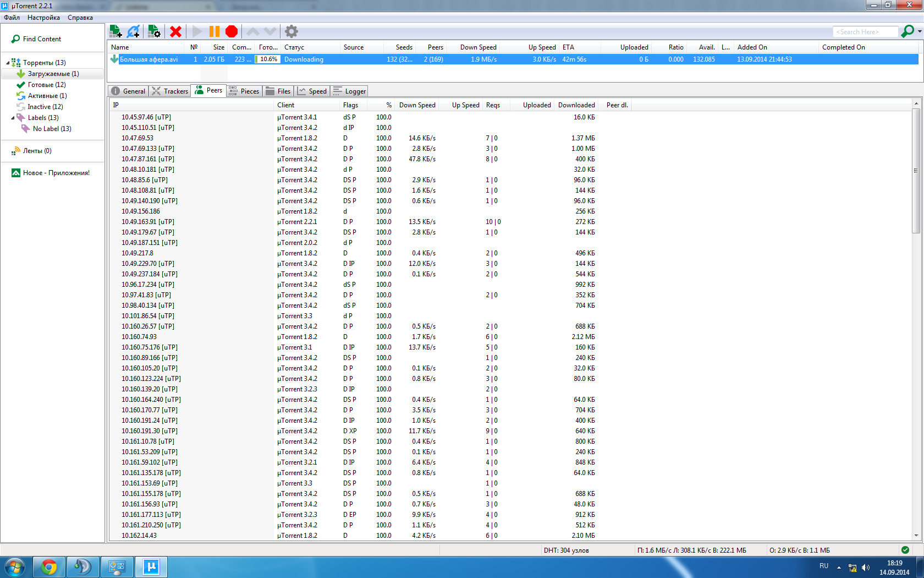Switch to the Trackers tab
The height and width of the screenshot is (578, 924).
pyautogui.click(x=170, y=91)
